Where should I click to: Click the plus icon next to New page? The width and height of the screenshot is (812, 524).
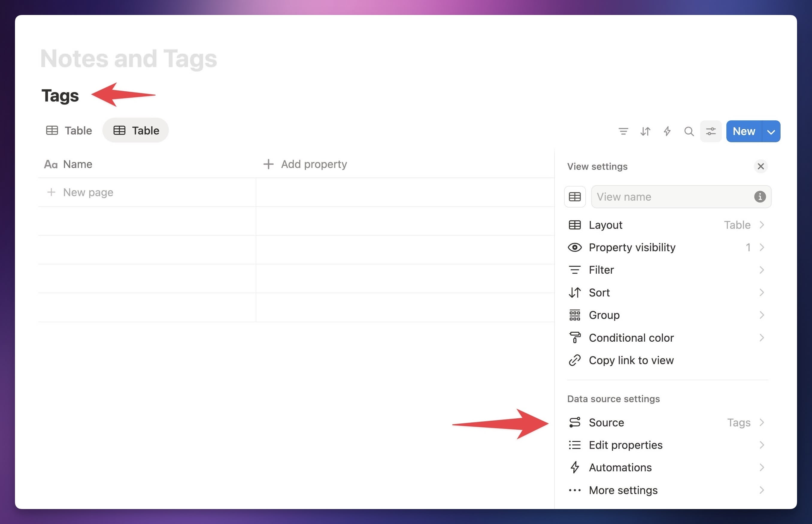click(x=51, y=192)
